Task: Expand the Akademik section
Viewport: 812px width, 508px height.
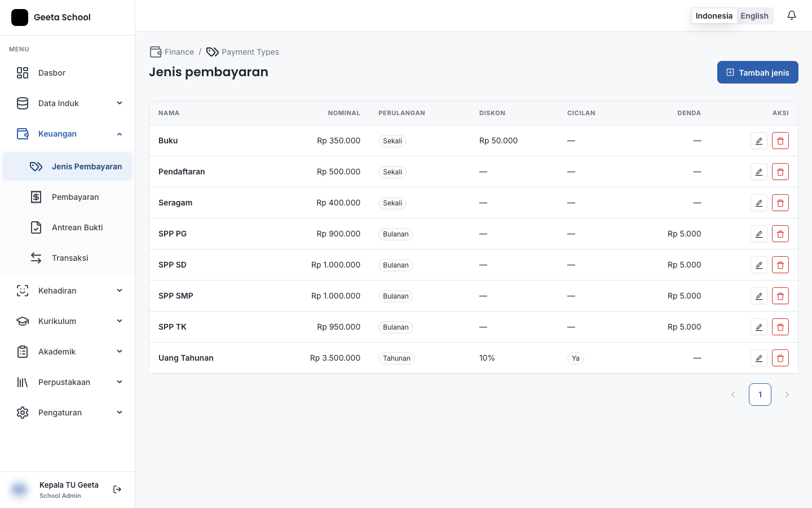Action: coord(68,352)
